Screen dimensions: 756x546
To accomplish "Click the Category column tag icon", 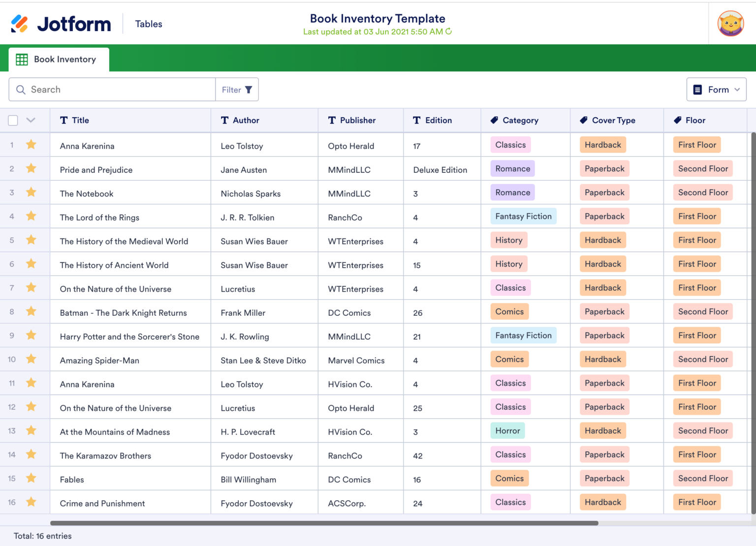I will [494, 120].
